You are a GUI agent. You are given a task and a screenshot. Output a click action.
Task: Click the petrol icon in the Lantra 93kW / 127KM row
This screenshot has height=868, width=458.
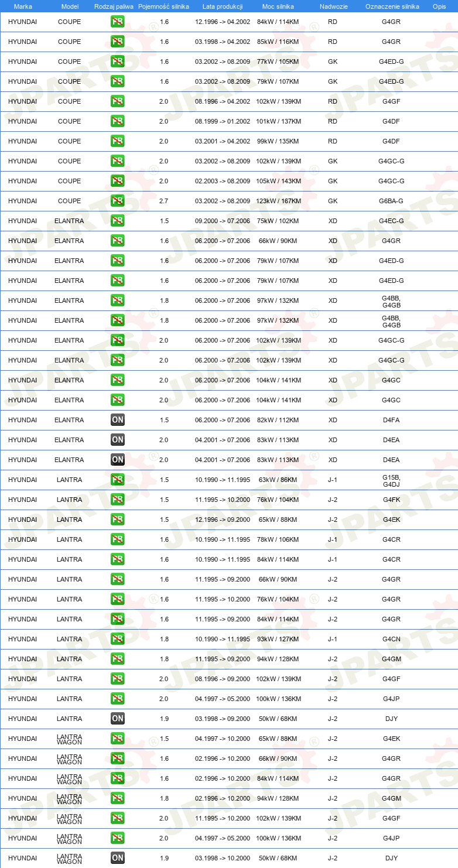coord(118,639)
